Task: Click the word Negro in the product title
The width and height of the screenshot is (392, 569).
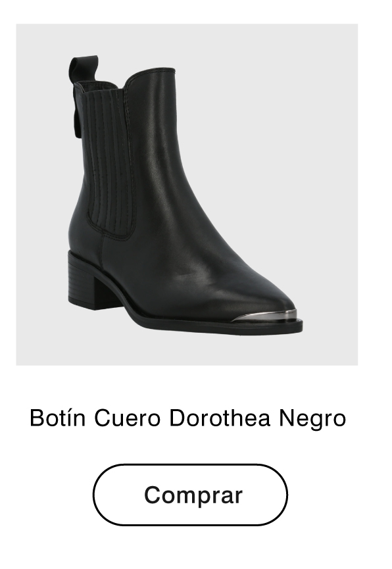Action: click(x=312, y=418)
